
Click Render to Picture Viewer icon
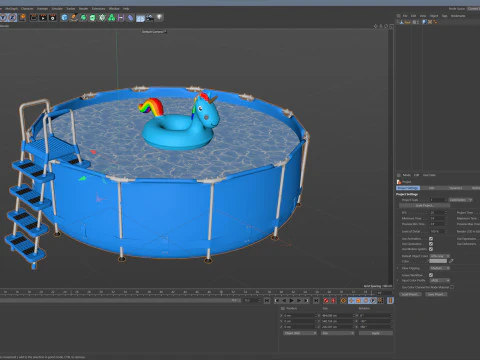(x=43, y=17)
